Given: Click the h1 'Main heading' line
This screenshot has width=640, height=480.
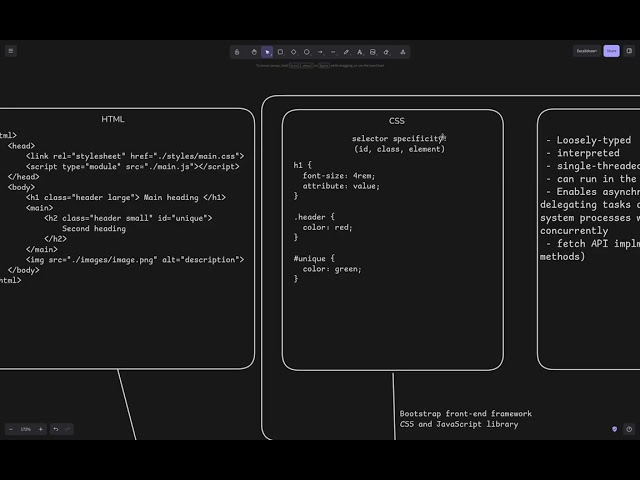Looking at the screenshot, I should [x=126, y=198].
